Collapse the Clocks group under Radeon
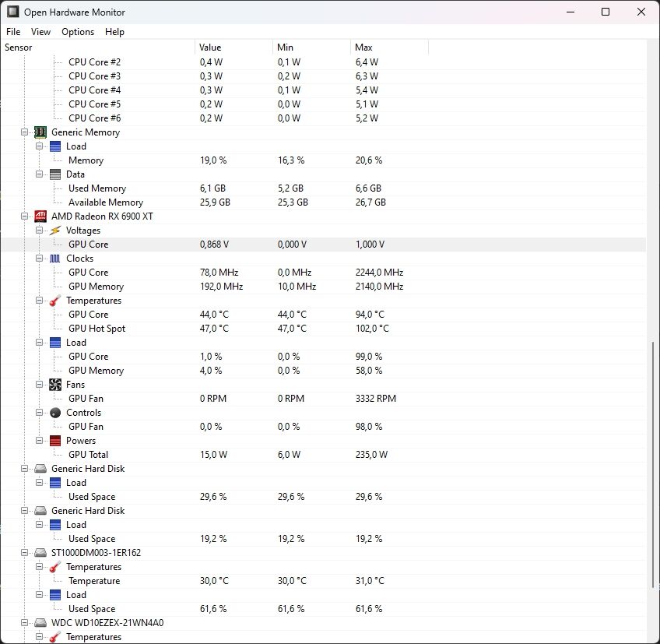This screenshot has height=644, width=660. pyautogui.click(x=39, y=259)
